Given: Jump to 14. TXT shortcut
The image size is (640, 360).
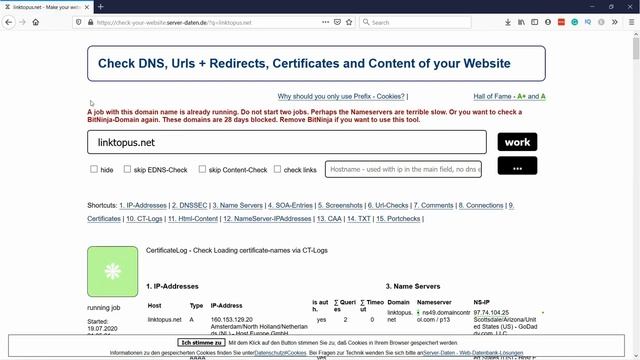Looking at the screenshot, I should coord(359,219).
